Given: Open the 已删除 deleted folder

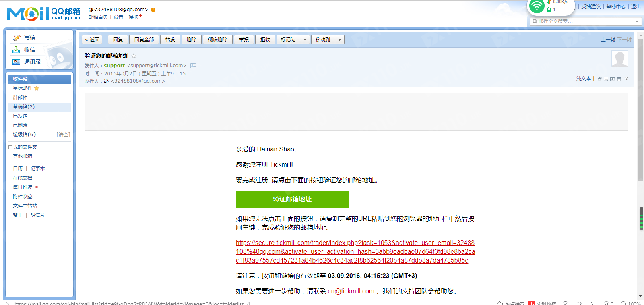Looking at the screenshot, I should click(x=20, y=125).
